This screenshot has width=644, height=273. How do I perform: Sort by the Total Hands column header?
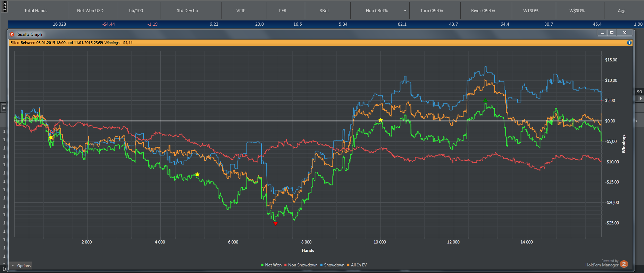point(36,11)
